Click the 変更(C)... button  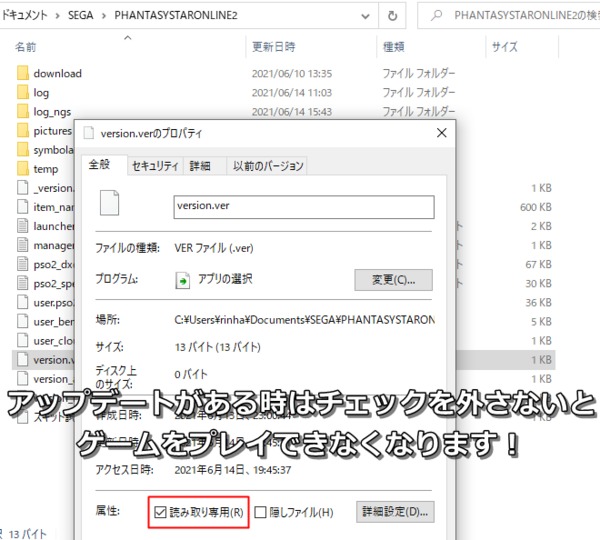(393, 280)
